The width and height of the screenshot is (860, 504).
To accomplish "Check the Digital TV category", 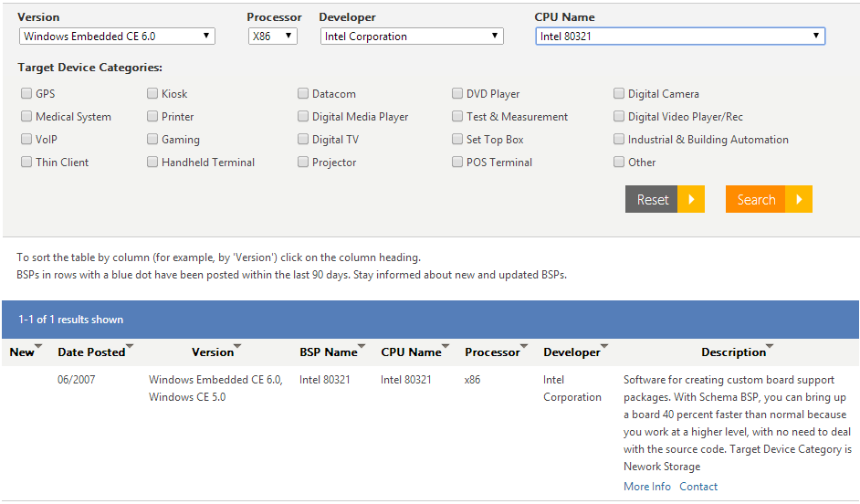I will coord(303,139).
